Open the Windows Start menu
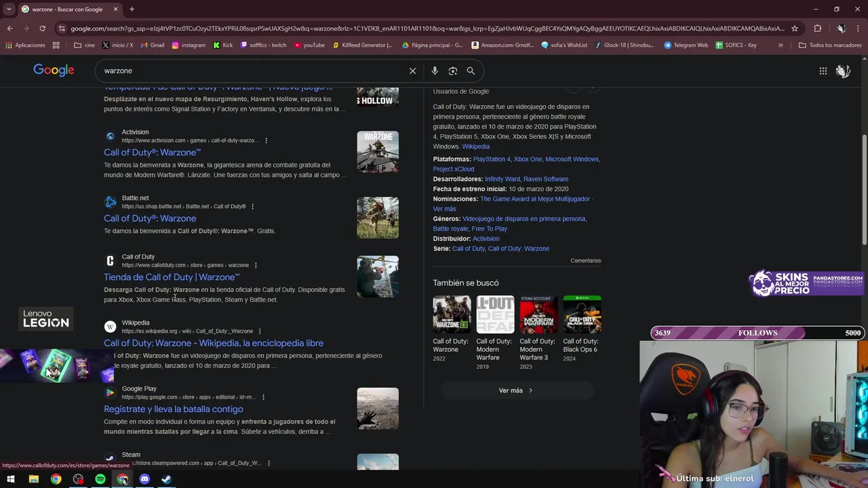Screen dimensions: 868x488 11,479
